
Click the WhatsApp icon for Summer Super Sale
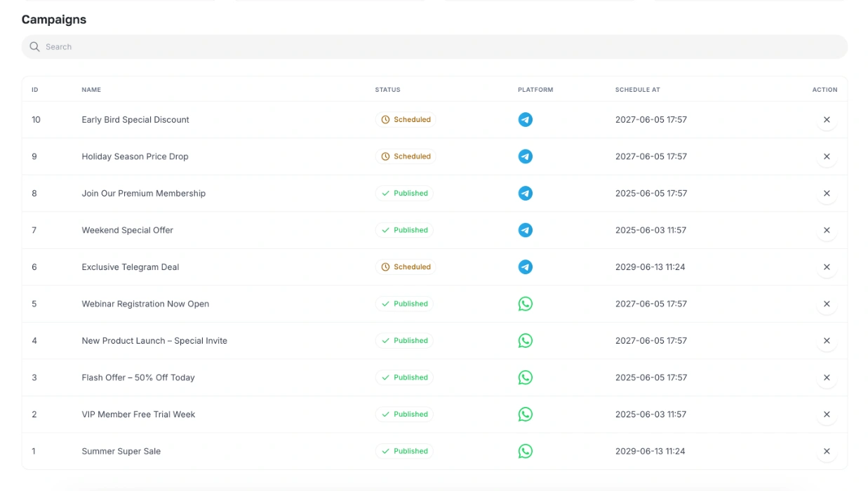tap(525, 451)
